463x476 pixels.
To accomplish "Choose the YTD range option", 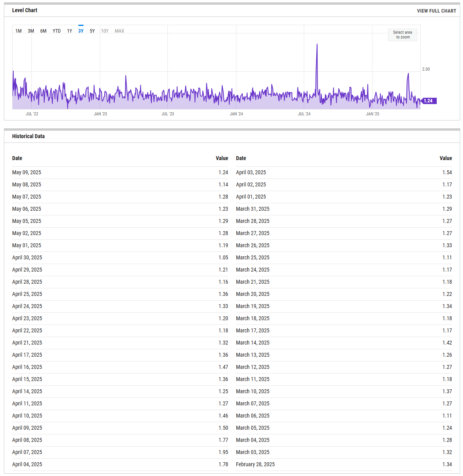I will (57, 31).
